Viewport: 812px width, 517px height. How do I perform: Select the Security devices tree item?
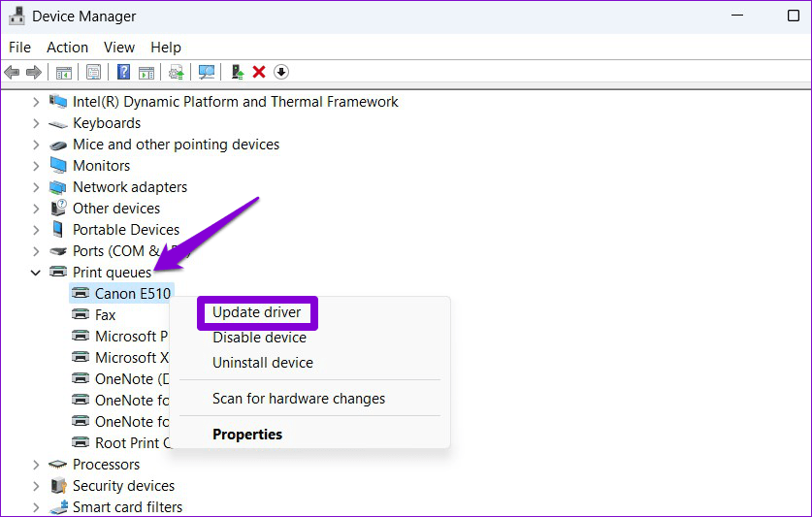tap(123, 486)
